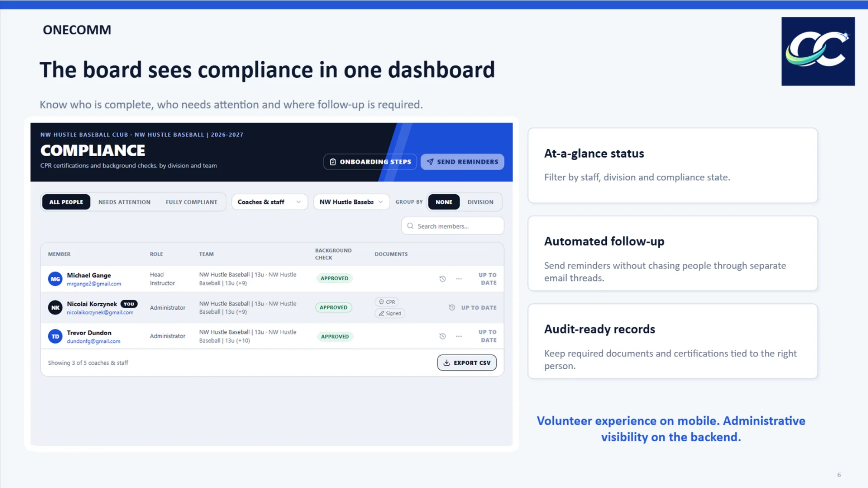Image resolution: width=868 pixels, height=488 pixels.
Task: Click Michael Gange's name
Action: click(89, 275)
